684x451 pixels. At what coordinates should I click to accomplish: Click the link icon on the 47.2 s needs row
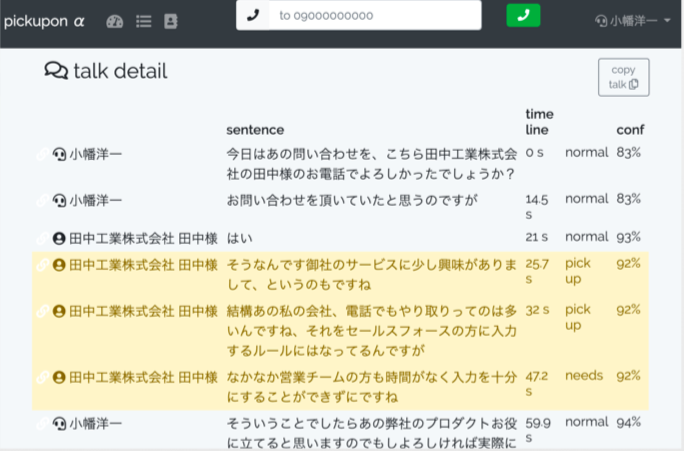pyautogui.click(x=41, y=377)
